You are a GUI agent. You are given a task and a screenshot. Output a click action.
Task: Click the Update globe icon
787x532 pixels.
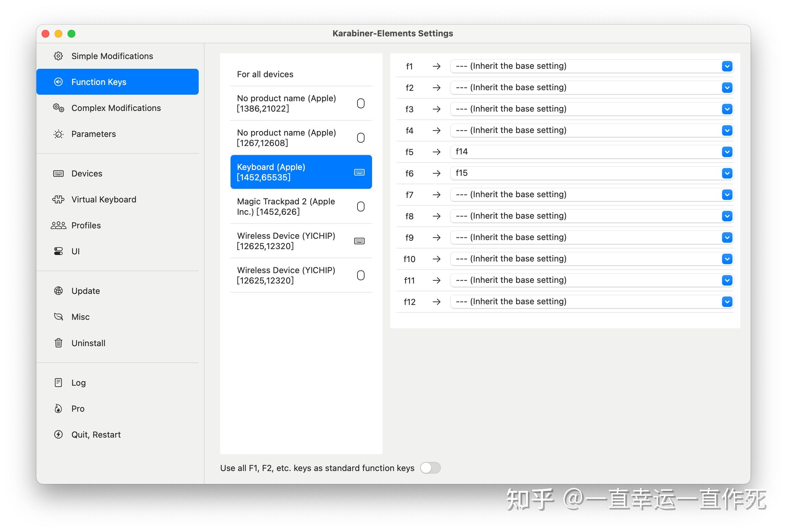coord(58,291)
